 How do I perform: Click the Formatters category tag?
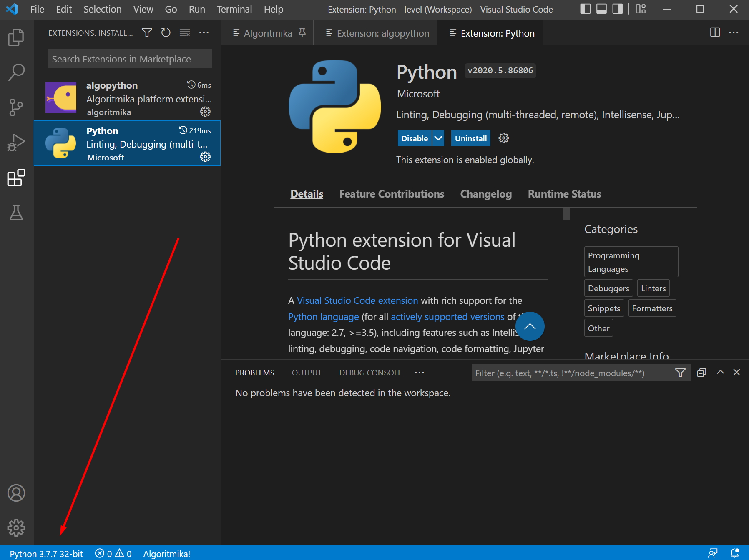[x=652, y=308]
